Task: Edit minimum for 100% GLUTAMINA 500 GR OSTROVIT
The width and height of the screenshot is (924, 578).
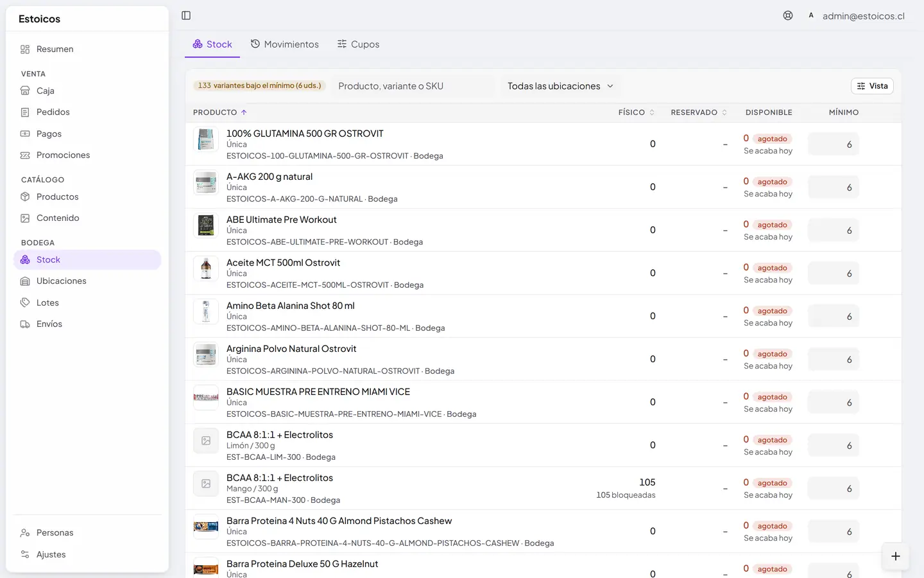Action: click(x=833, y=144)
